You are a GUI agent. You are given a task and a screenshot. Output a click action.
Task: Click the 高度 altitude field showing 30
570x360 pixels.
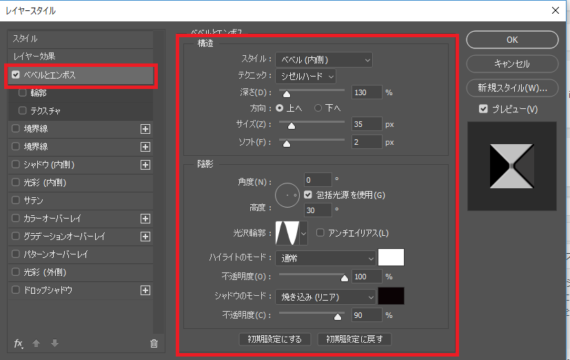coord(318,210)
